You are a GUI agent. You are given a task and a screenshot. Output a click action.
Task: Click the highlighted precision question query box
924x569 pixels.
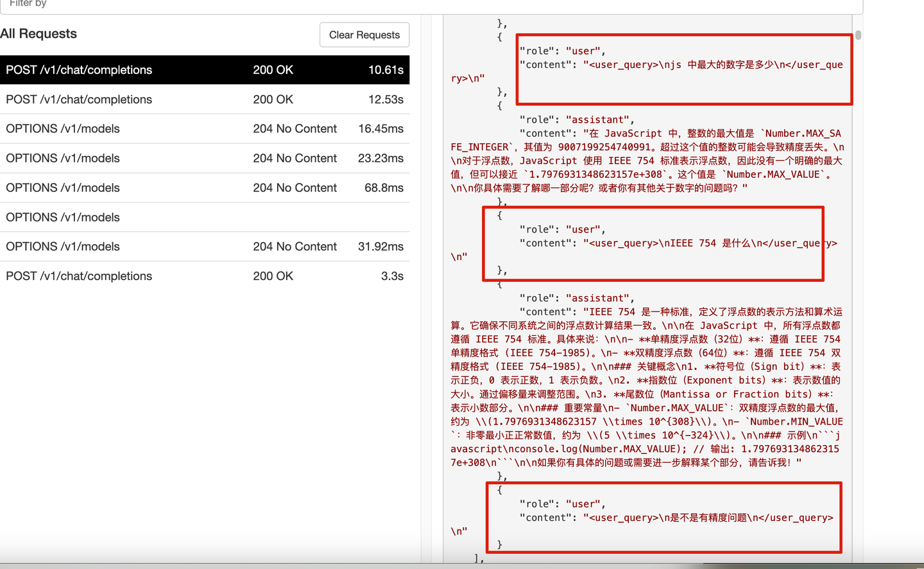tap(664, 517)
